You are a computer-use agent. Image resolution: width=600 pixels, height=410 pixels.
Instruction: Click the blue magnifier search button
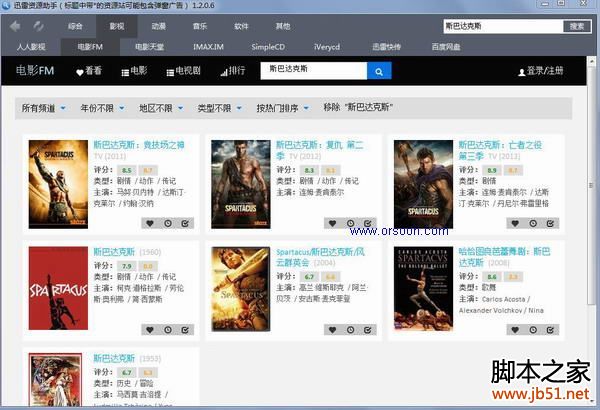(379, 71)
